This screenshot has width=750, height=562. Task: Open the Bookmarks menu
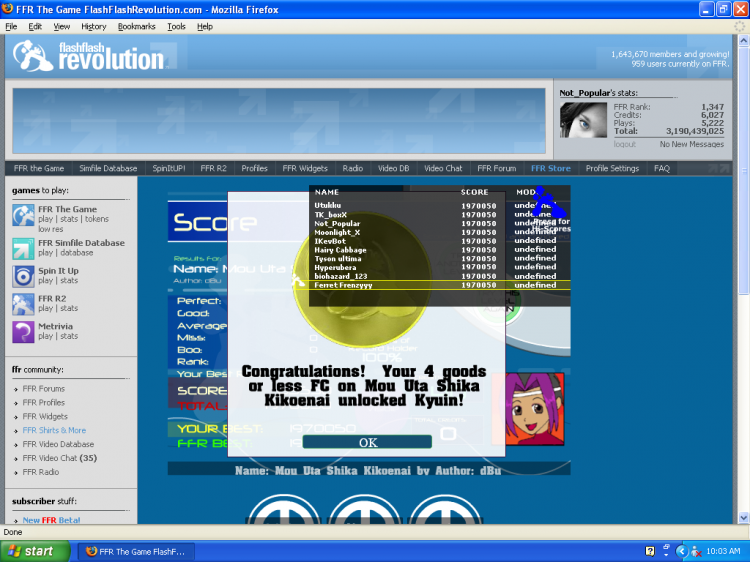[136, 26]
